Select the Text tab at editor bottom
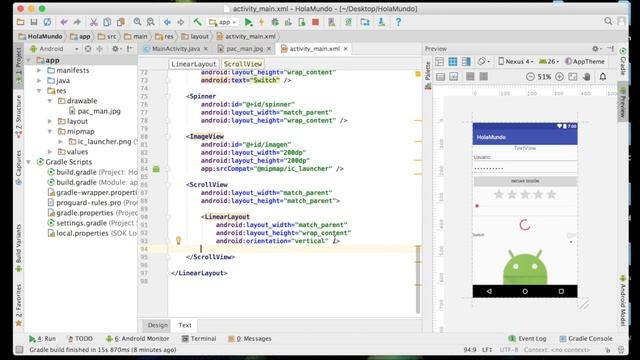 185,325
